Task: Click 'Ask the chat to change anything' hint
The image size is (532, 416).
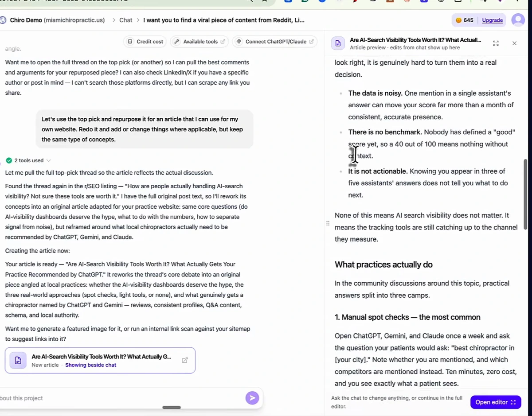Action: [397, 402]
